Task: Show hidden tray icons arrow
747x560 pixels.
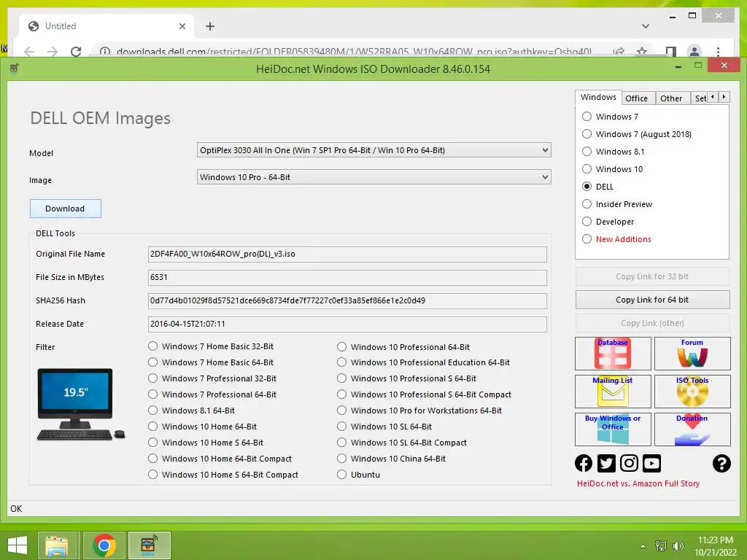Action: (643, 546)
